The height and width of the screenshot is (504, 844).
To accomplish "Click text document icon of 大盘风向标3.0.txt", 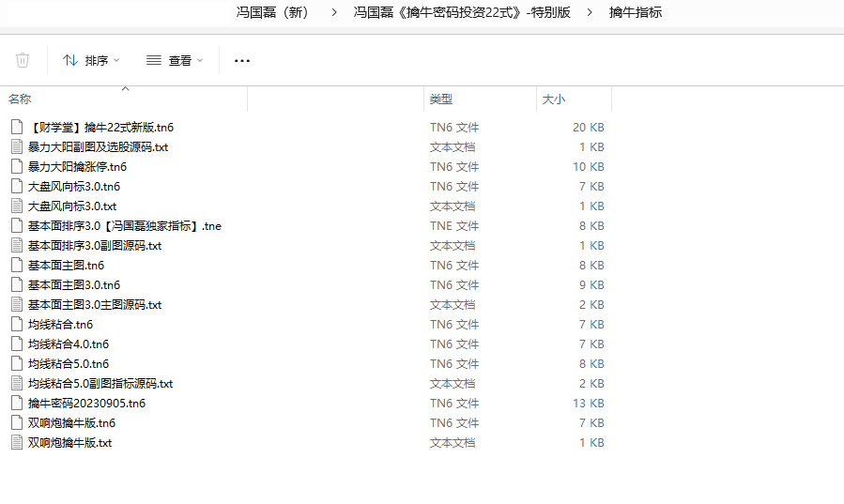I will [17, 206].
